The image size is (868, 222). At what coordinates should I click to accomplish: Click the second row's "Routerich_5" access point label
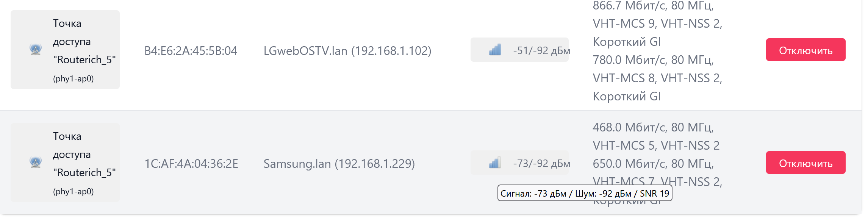tap(84, 173)
